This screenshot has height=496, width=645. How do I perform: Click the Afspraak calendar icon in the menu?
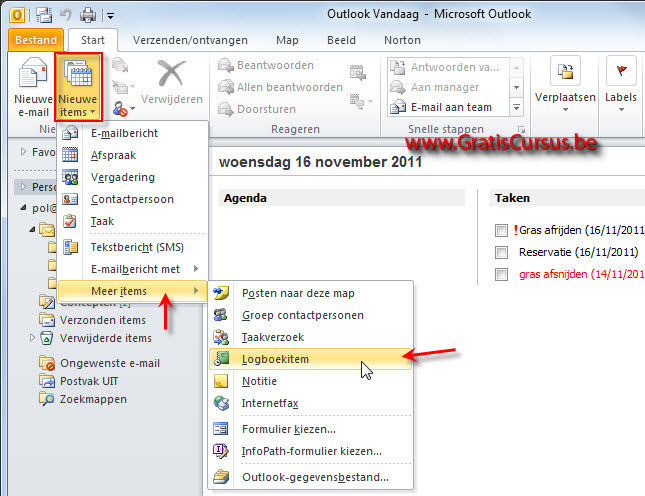tap(70, 155)
